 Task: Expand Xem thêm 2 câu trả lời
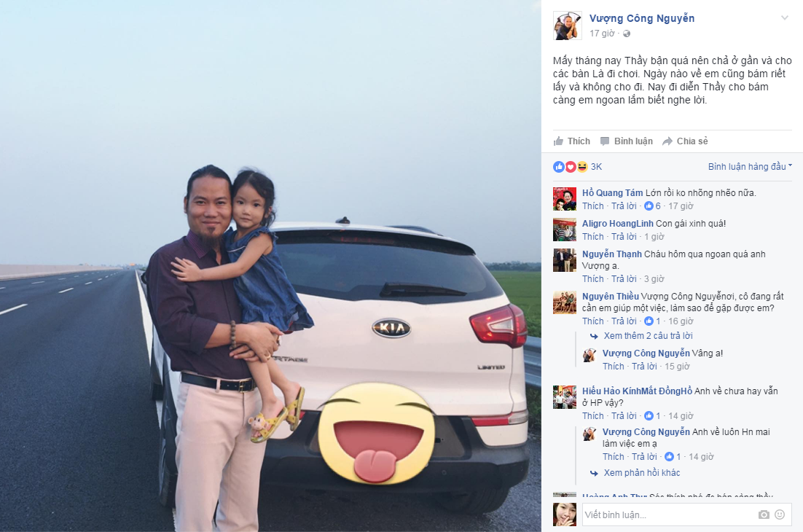[x=648, y=336]
